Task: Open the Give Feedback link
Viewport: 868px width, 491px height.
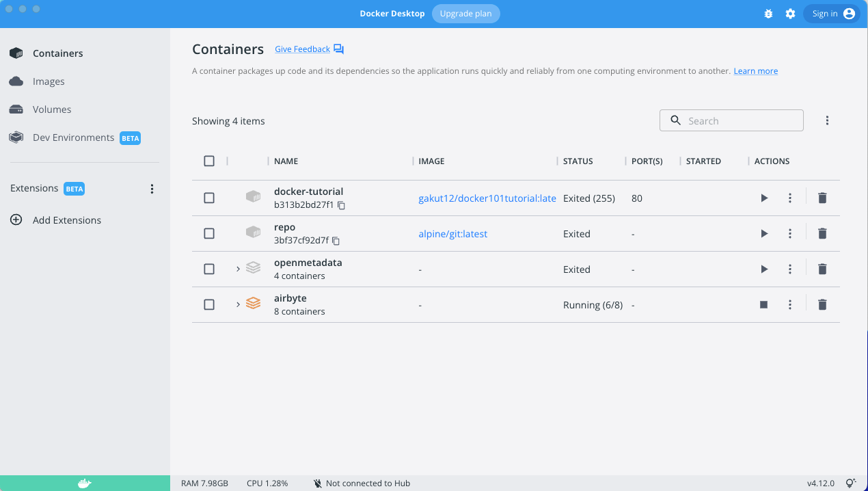Action: coord(302,49)
